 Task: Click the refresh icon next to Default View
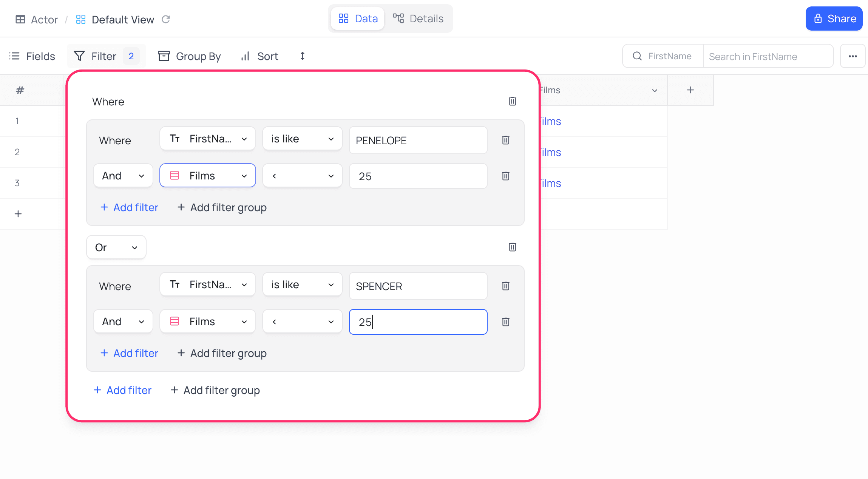pyautogui.click(x=166, y=19)
